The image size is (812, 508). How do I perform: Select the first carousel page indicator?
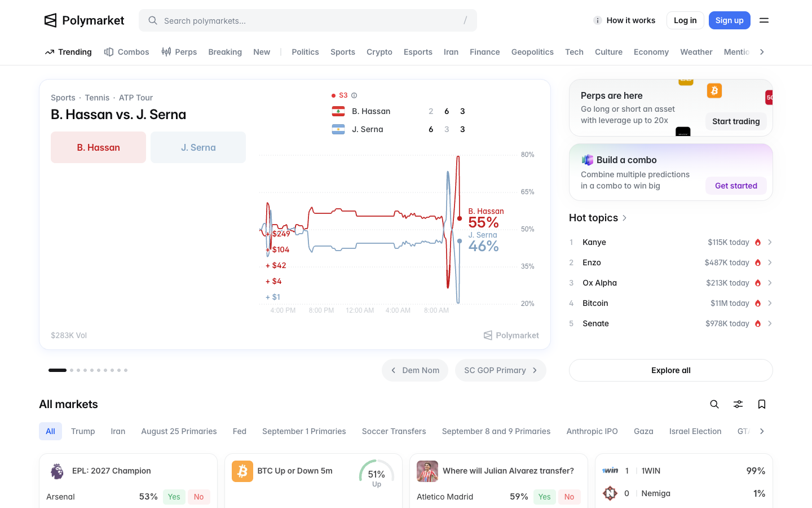58,370
